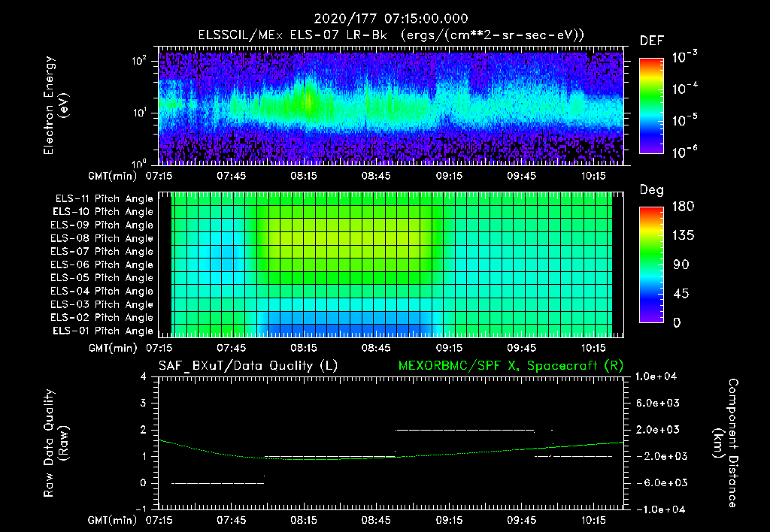Viewport: 770px width, 532px height.
Task: Click the "ELS-02 Pitch Angle" row label
Action: [102, 318]
